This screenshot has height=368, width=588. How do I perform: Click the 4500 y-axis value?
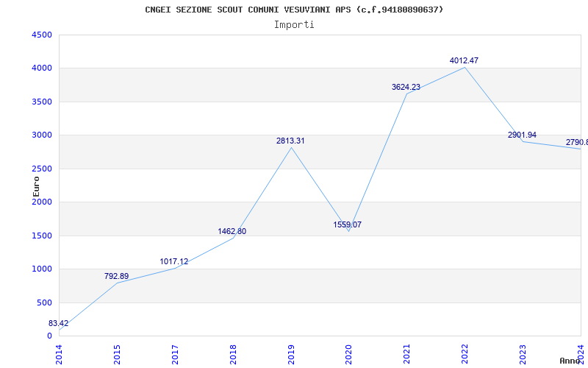[42, 35]
